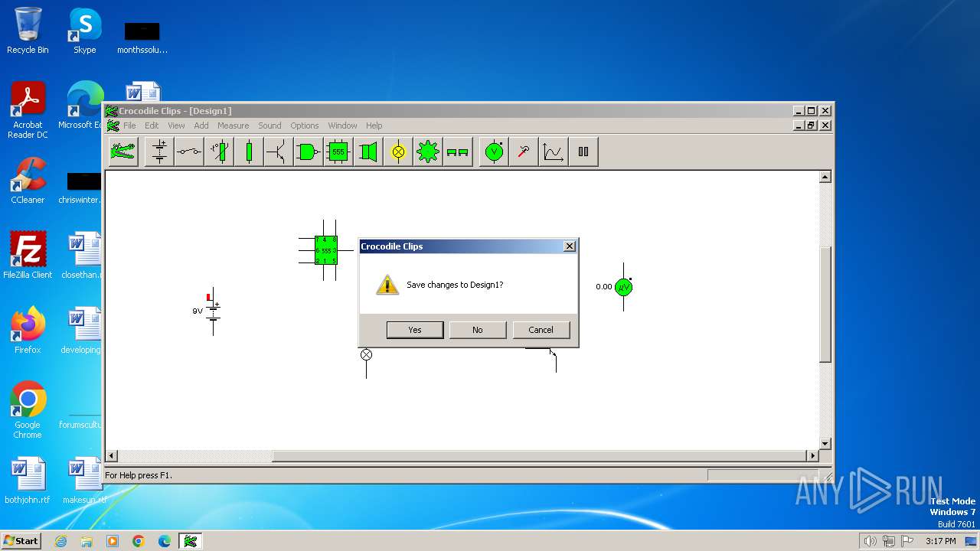Open the Edit menu
Image resolution: width=980 pixels, height=551 pixels.
pyautogui.click(x=152, y=126)
